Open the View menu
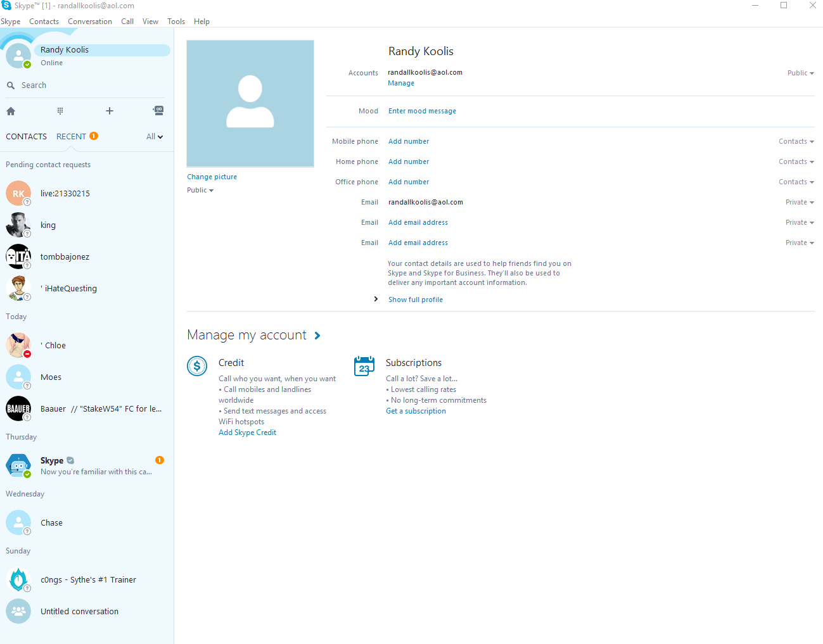 (150, 22)
